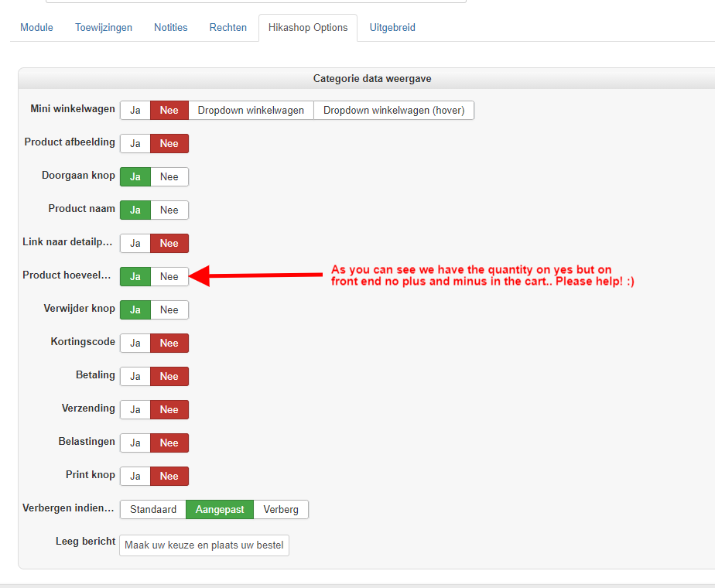Viewport: 715px width, 588px height.
Task: Set Doorgaan knop to Ja
Action: [135, 177]
